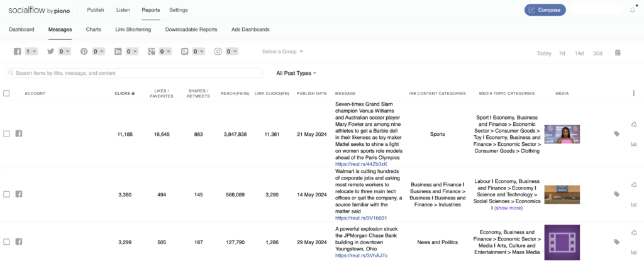644x263 pixels.
Task: Open stats chart icon on JPMorgan row
Action: click(x=634, y=252)
